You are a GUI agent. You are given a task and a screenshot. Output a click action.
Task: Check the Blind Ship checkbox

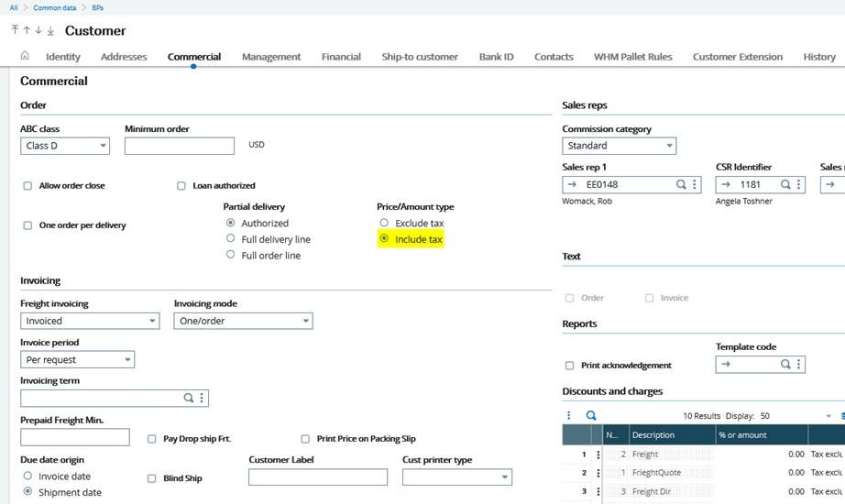pos(153,478)
